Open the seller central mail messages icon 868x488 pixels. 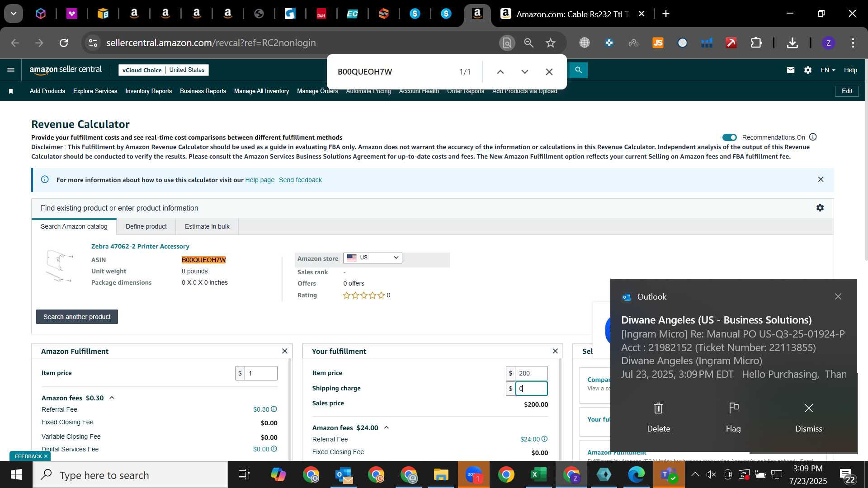(790, 70)
